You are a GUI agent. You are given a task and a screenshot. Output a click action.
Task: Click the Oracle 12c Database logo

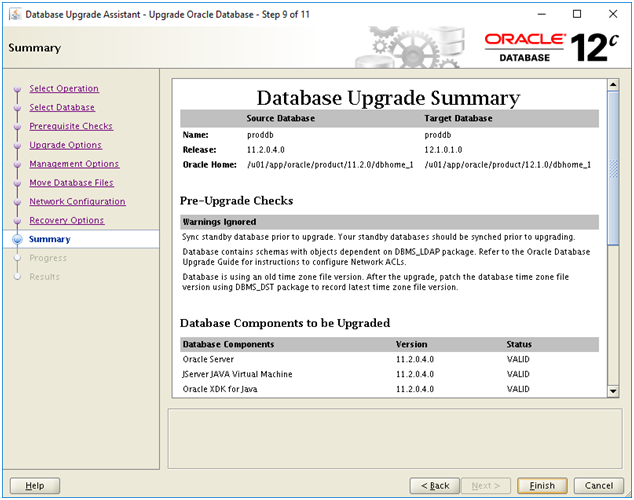tap(552, 48)
